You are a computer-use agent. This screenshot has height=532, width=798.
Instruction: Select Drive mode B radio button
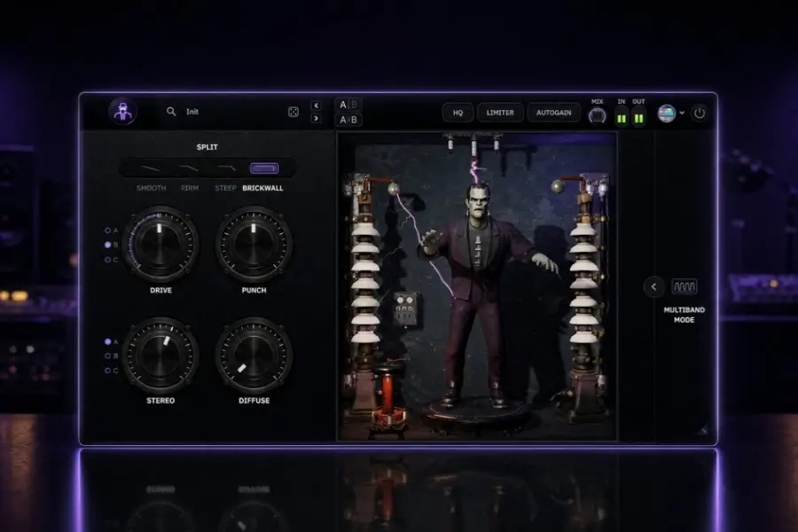coord(108,245)
